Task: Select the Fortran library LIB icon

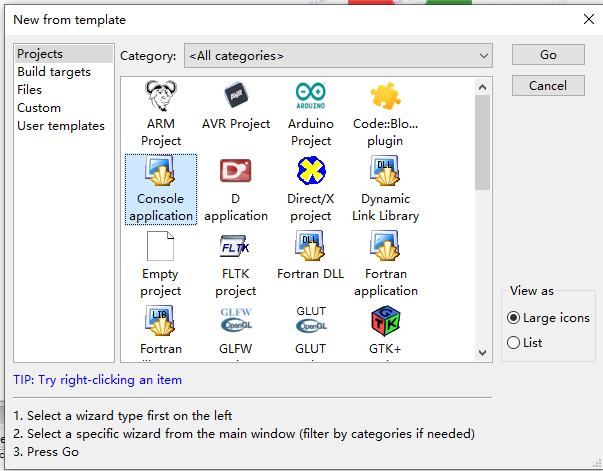Action: coord(160,321)
